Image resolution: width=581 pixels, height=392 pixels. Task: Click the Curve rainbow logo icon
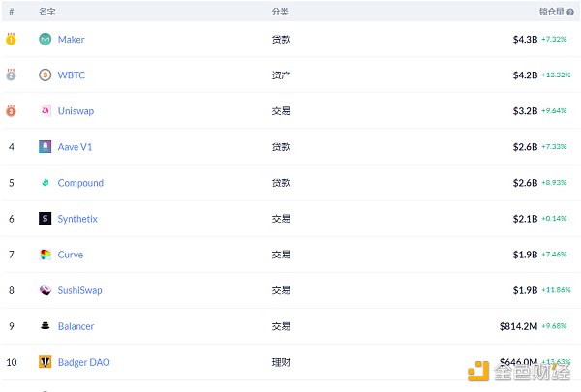[x=46, y=255]
